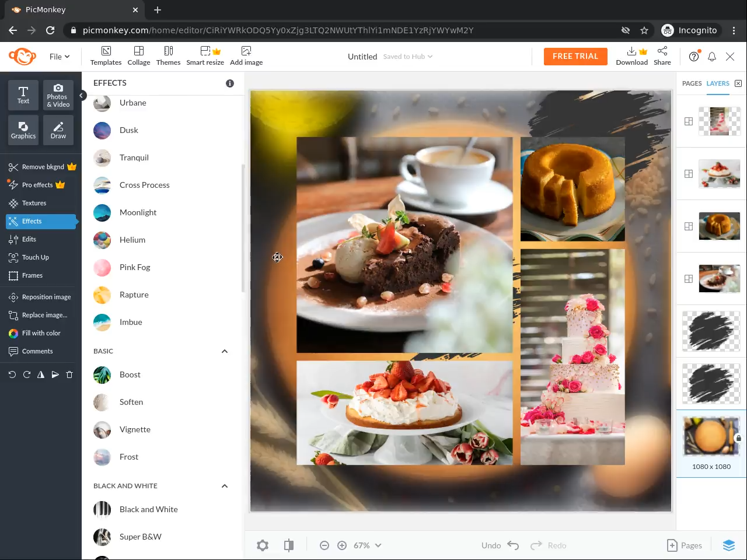Image resolution: width=747 pixels, height=560 pixels.
Task: Show the Effects info icon
Action: pyautogui.click(x=230, y=83)
